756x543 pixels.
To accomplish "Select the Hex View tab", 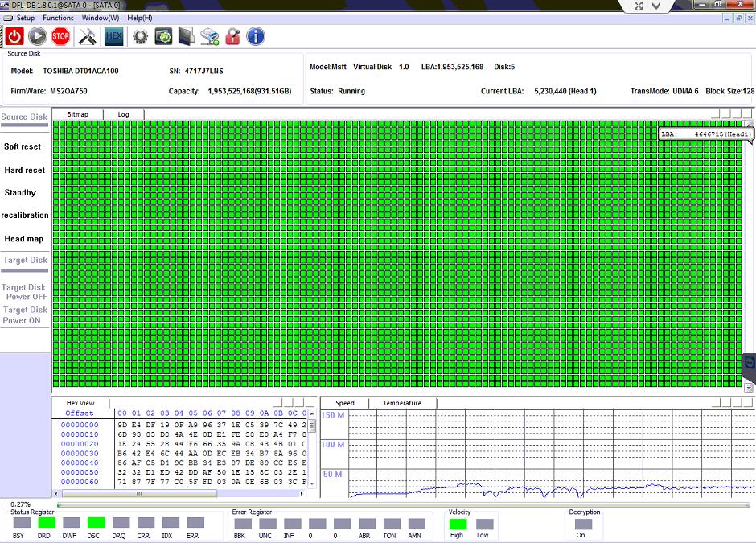I will (80, 403).
